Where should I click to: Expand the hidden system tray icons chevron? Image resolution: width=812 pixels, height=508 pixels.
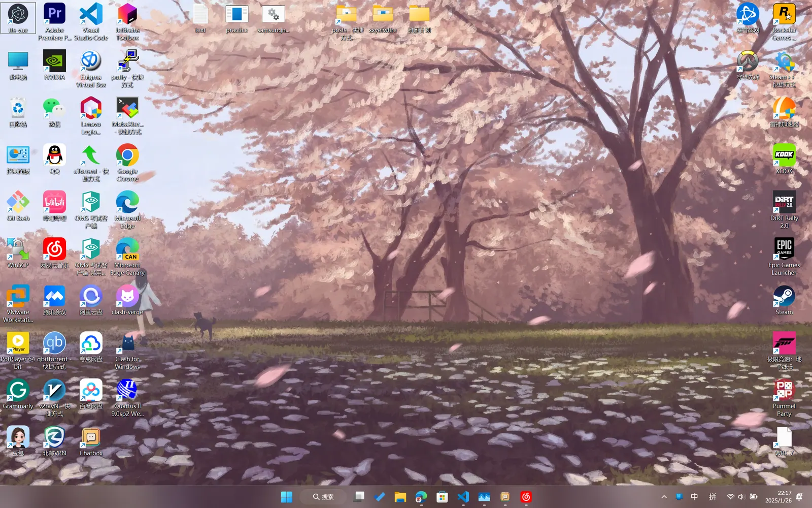coord(664,497)
